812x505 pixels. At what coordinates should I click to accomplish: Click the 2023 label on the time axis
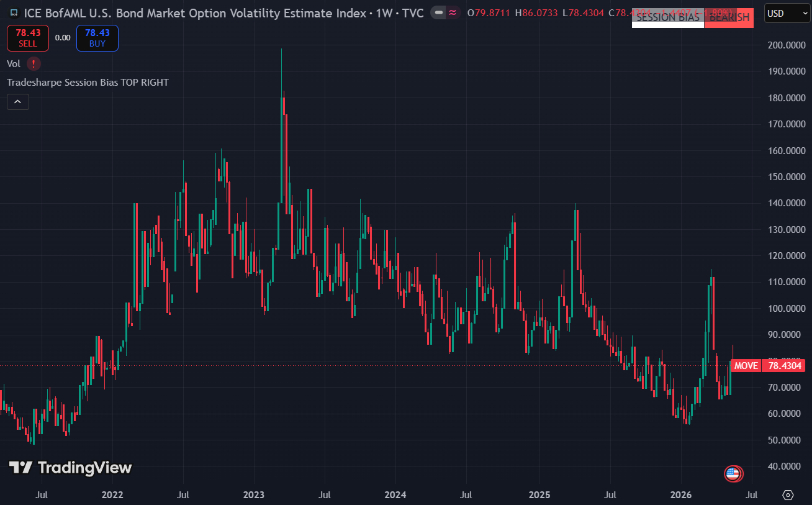click(x=254, y=495)
